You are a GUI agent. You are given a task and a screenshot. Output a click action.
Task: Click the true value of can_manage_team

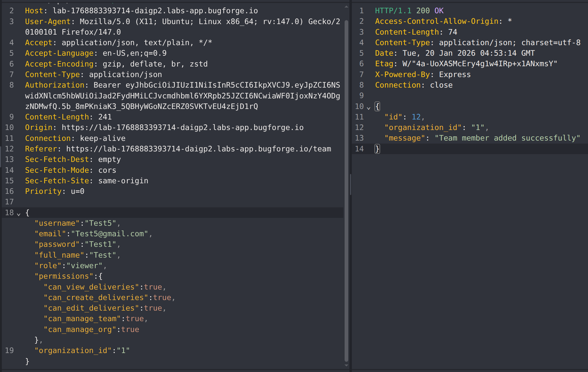pos(135,319)
